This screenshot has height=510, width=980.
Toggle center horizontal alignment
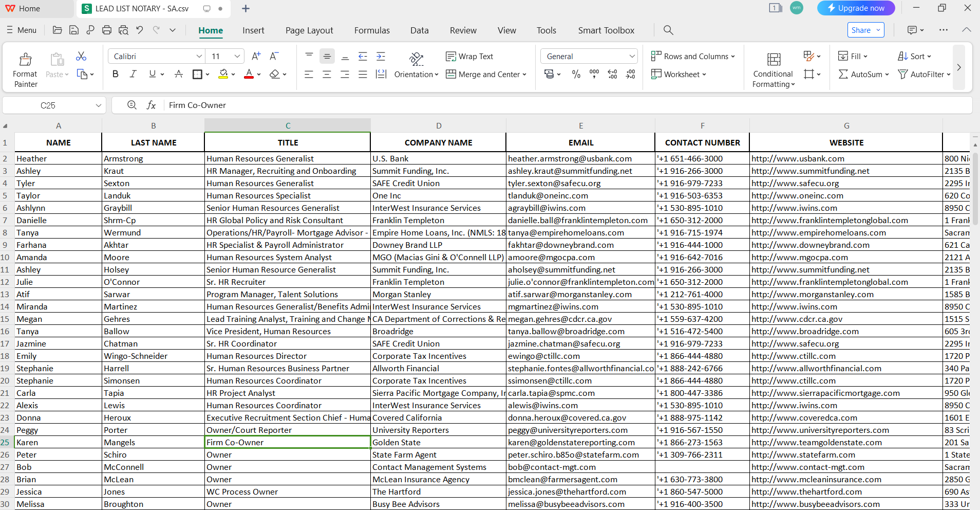coord(327,74)
